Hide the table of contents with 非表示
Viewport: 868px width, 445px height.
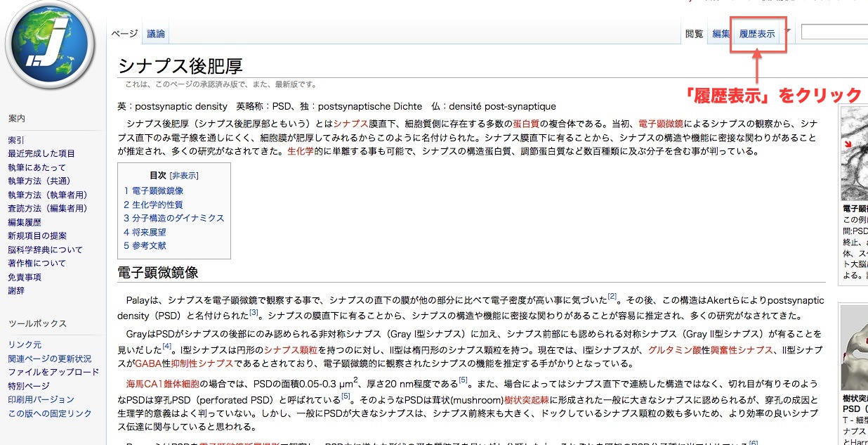pyautogui.click(x=184, y=176)
